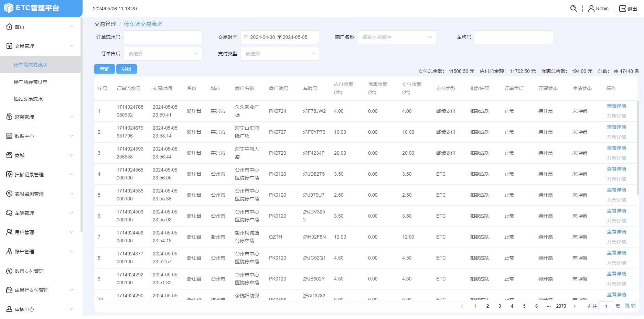Viewport: 644px width, 319px height.
Task: Click the 用户管理 users icon
Action: click(9, 232)
